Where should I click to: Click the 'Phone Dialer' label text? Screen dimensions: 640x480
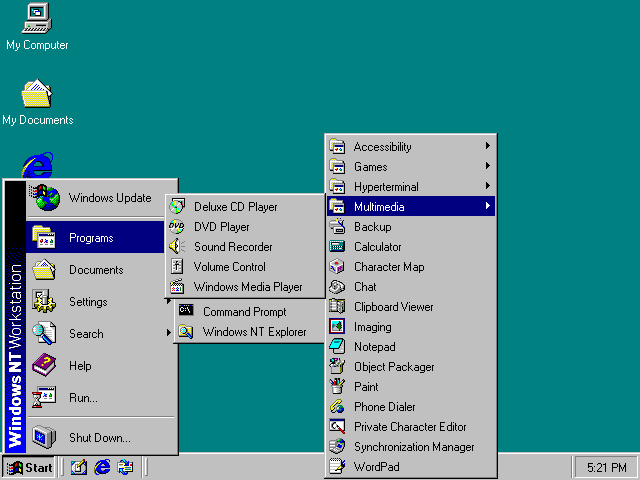(x=384, y=407)
